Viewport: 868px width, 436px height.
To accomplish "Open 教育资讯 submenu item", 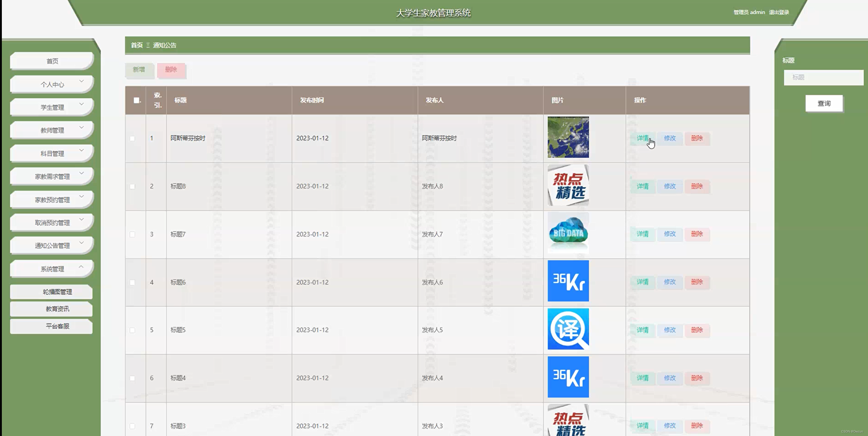I will [51, 309].
